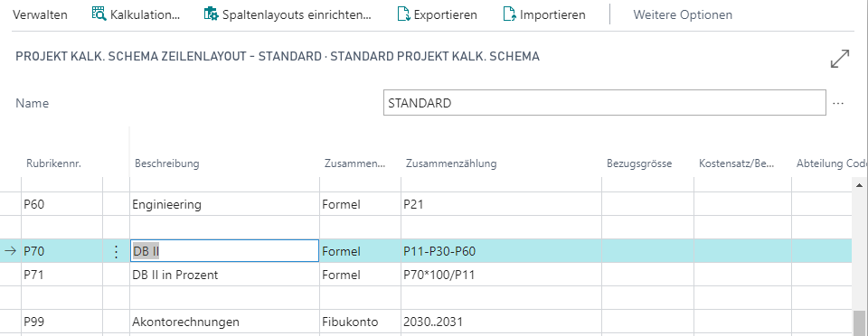Open the three-dot lookup beside Name field
Image resolution: width=868 pixels, height=336 pixels.
(x=838, y=103)
